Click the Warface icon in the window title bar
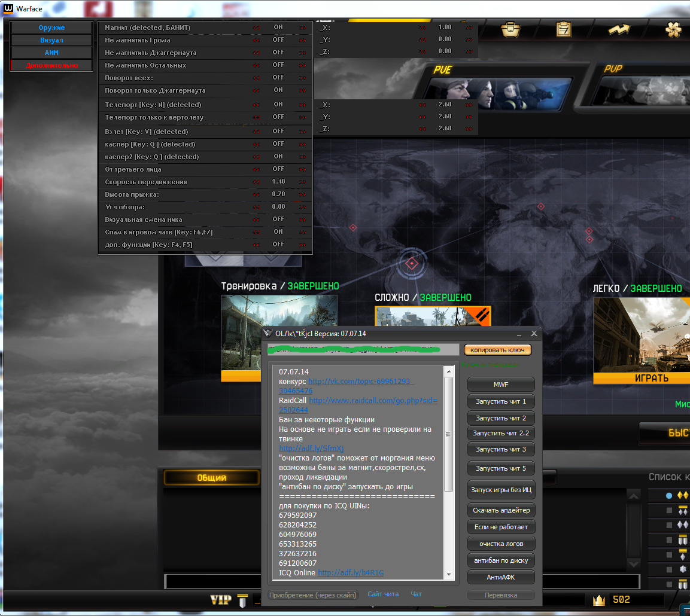The height and width of the screenshot is (616, 690). tap(8, 8)
